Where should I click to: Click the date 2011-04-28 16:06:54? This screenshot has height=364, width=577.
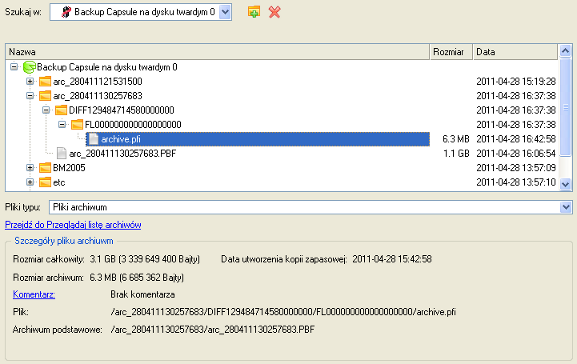point(516,153)
